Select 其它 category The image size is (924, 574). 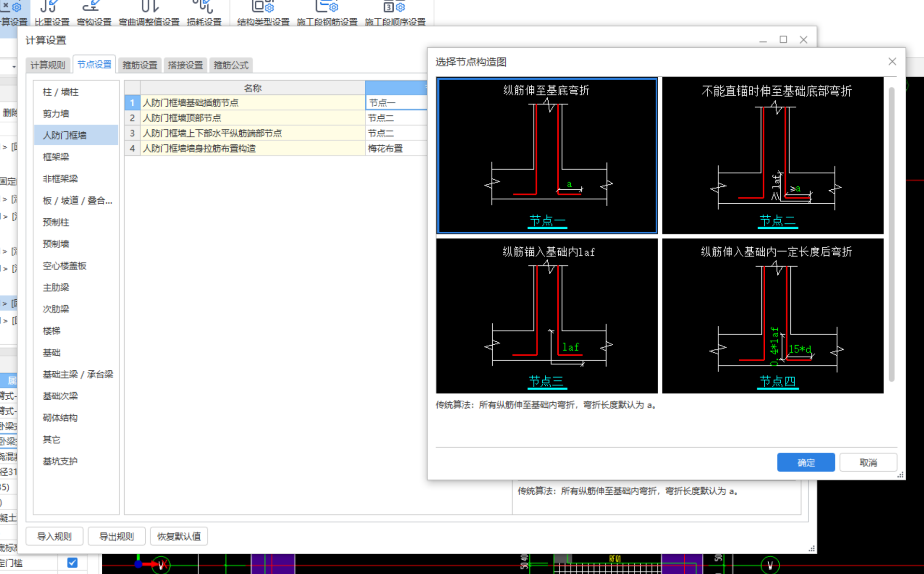(x=76, y=439)
